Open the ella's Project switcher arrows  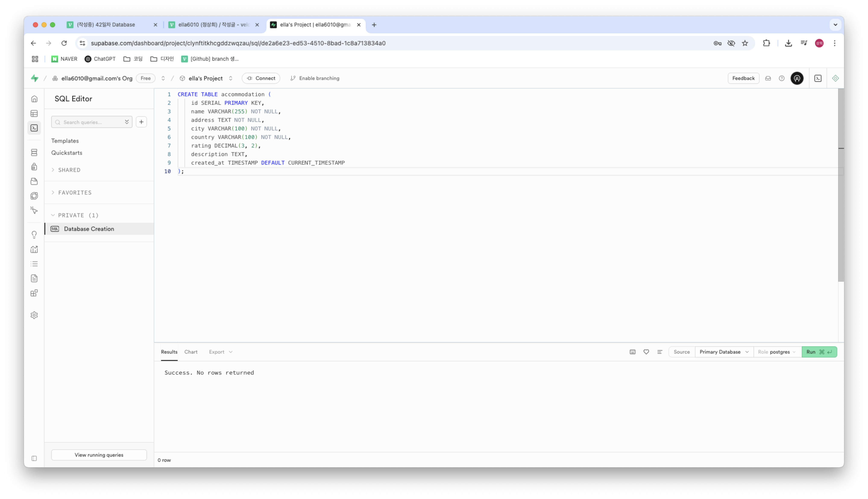click(231, 78)
